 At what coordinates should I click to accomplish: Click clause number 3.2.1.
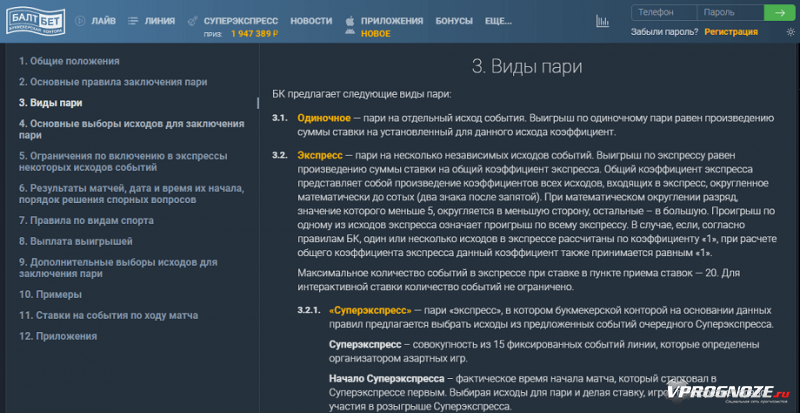(308, 310)
